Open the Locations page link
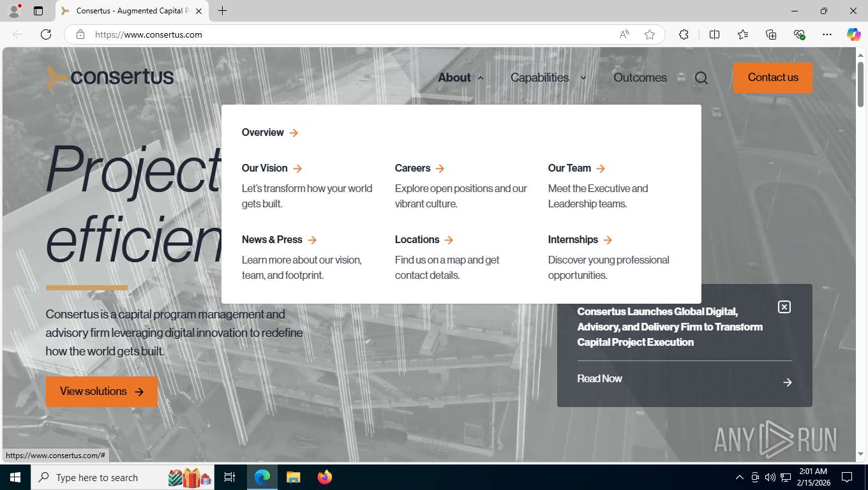 point(424,240)
